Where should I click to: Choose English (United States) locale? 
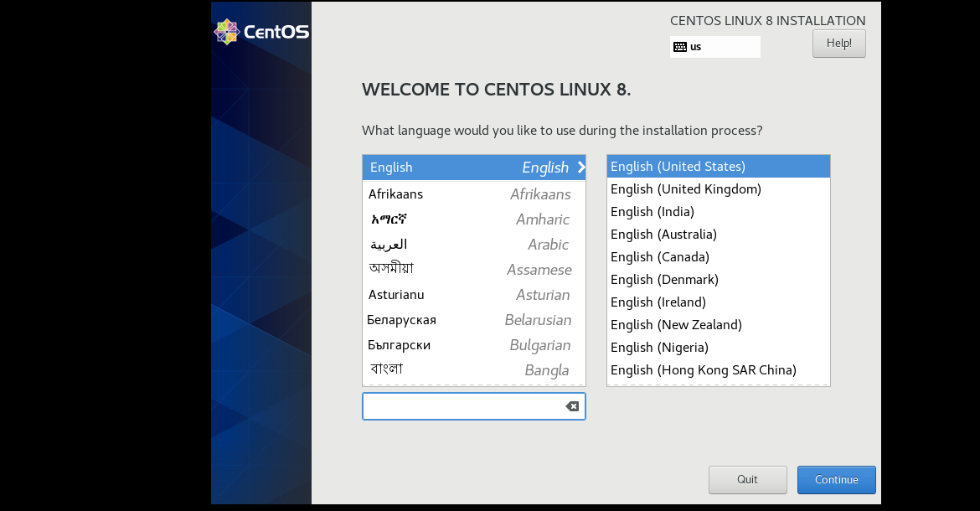pos(718,166)
